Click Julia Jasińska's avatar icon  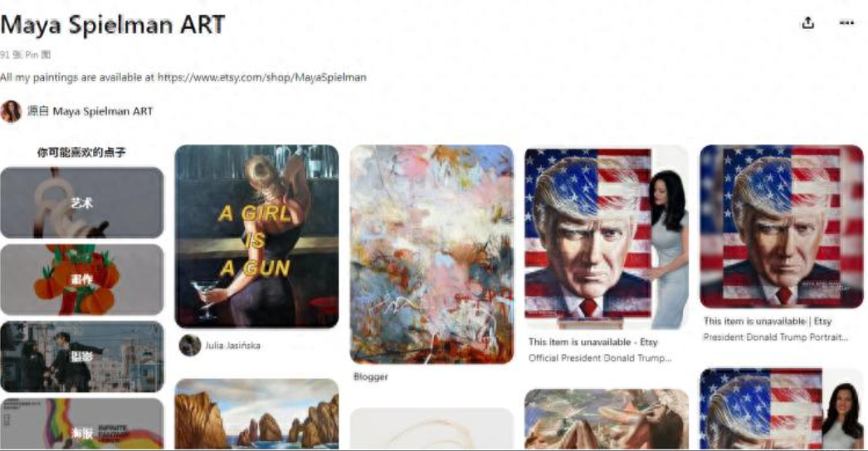tap(190, 346)
